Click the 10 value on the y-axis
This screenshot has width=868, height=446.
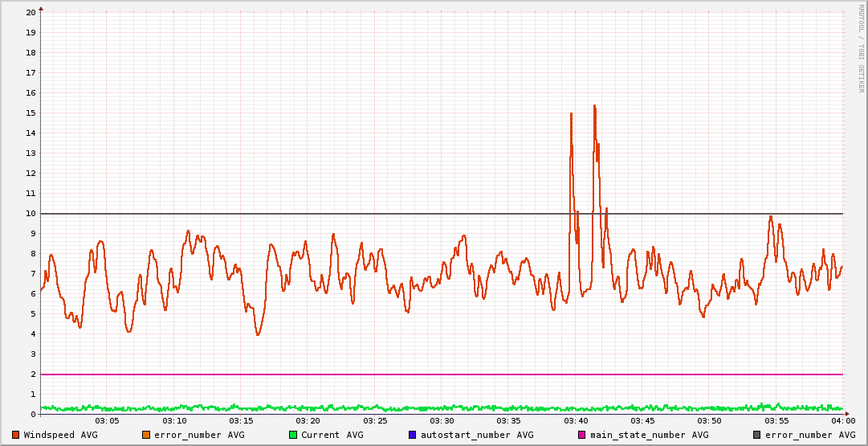pyautogui.click(x=31, y=214)
